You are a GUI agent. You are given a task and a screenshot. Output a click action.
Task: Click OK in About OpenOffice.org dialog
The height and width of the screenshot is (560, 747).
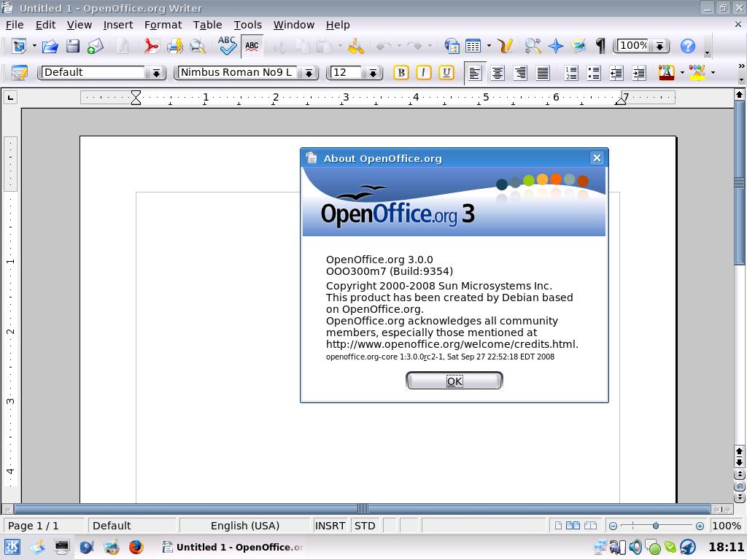[x=454, y=381]
